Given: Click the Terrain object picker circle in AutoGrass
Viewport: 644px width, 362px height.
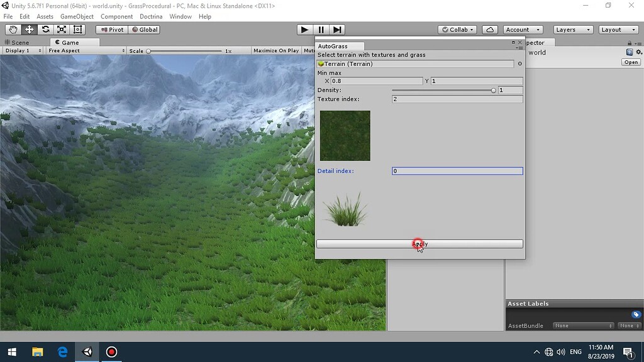Looking at the screenshot, I should [x=519, y=63].
